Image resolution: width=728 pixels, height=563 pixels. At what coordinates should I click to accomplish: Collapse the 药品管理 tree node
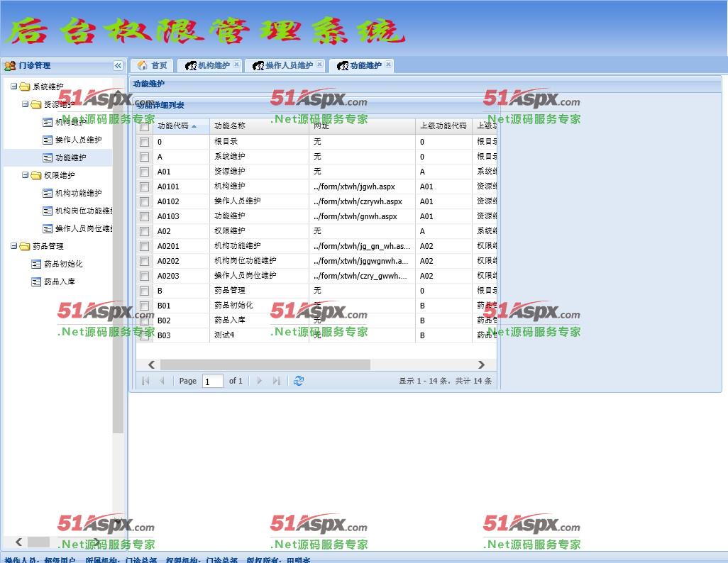14,246
